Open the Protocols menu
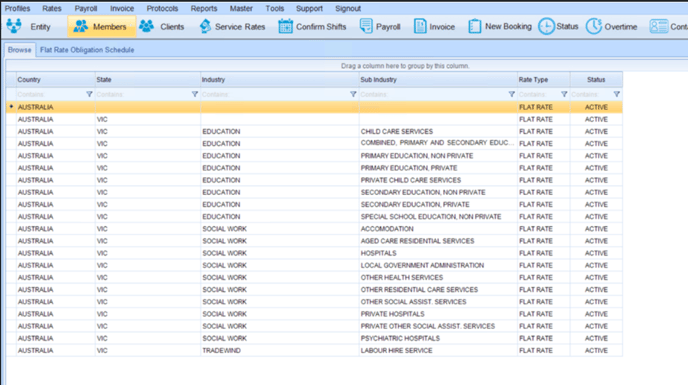The image size is (688, 385). click(x=162, y=8)
